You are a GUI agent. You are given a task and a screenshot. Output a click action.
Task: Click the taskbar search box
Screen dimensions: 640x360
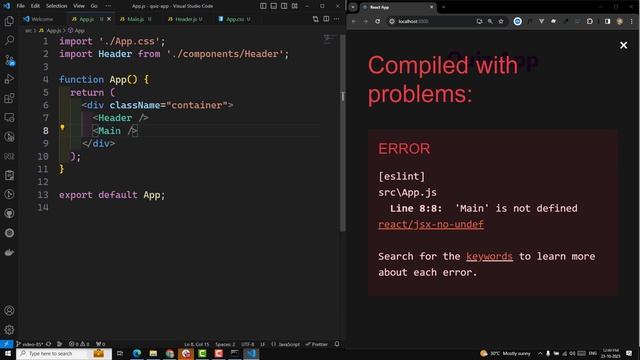point(64,353)
